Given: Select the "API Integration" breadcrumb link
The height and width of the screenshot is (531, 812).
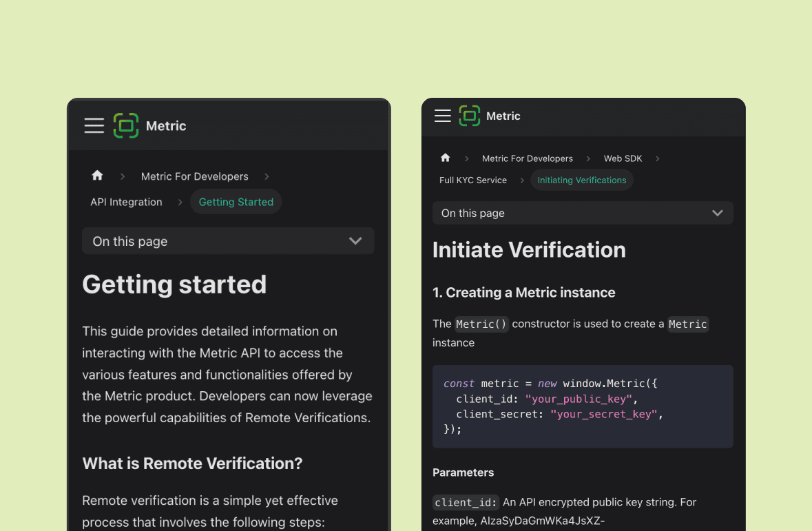Looking at the screenshot, I should [x=126, y=202].
